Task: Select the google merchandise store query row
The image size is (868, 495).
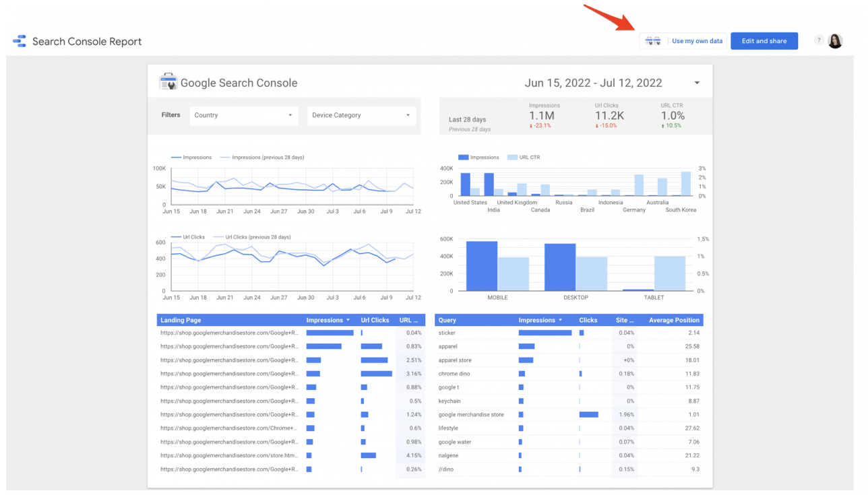Action: point(471,415)
